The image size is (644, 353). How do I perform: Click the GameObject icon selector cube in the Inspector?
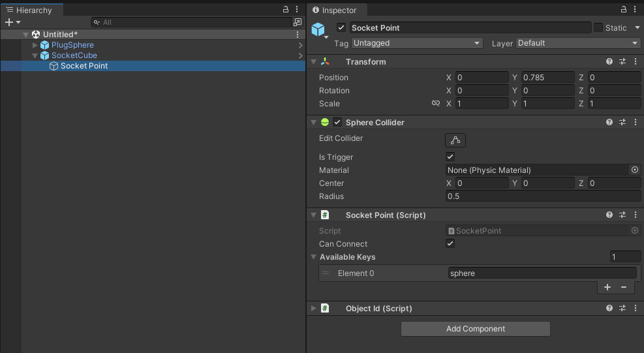click(x=318, y=29)
